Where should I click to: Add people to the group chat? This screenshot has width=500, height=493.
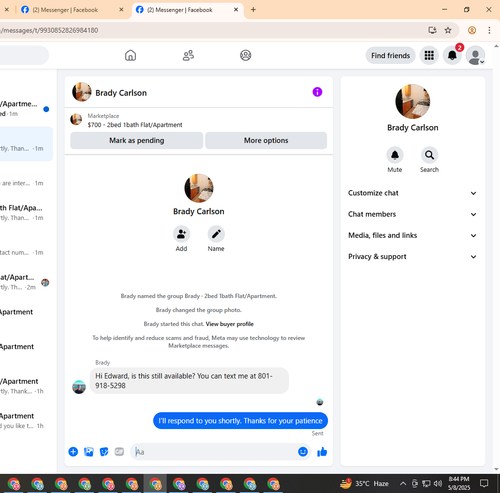tap(181, 234)
